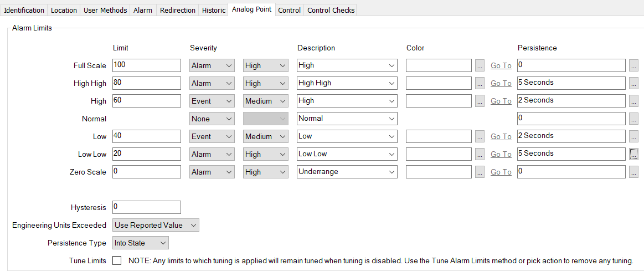Image resolution: width=644 pixels, height=276 pixels.
Task: Click the Hysteresis input field
Action: tap(147, 207)
